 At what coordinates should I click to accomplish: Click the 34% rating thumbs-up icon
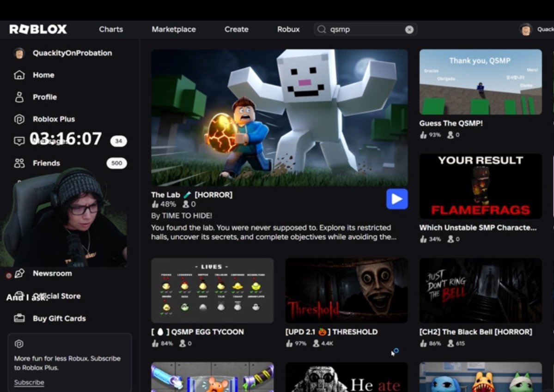tap(423, 239)
